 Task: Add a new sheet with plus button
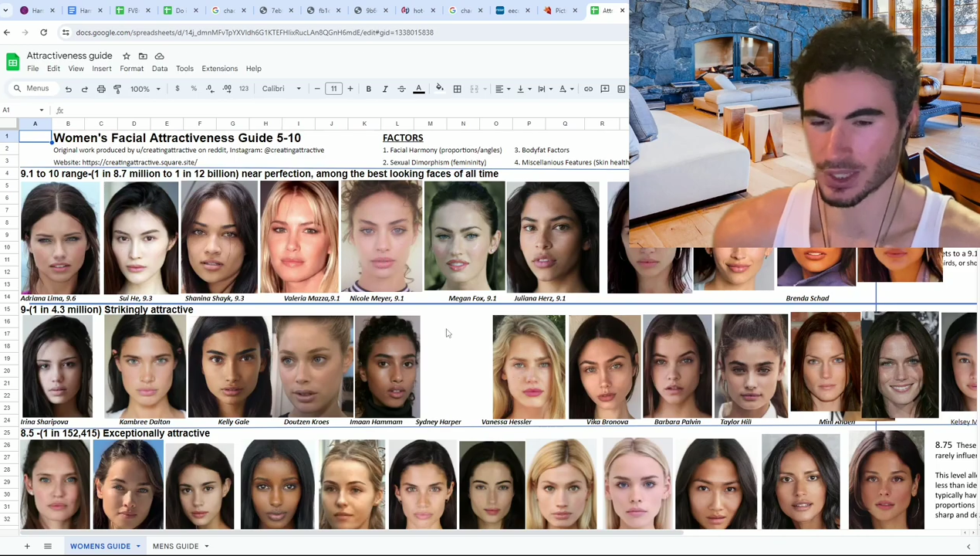coord(27,546)
